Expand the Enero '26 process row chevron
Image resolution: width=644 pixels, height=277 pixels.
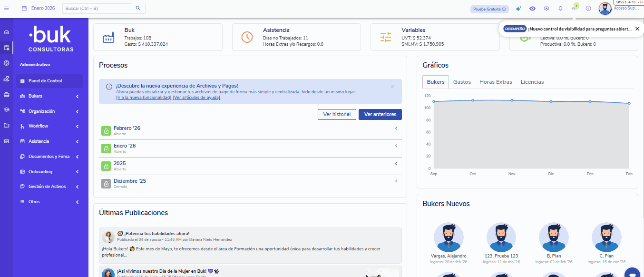[396, 146]
